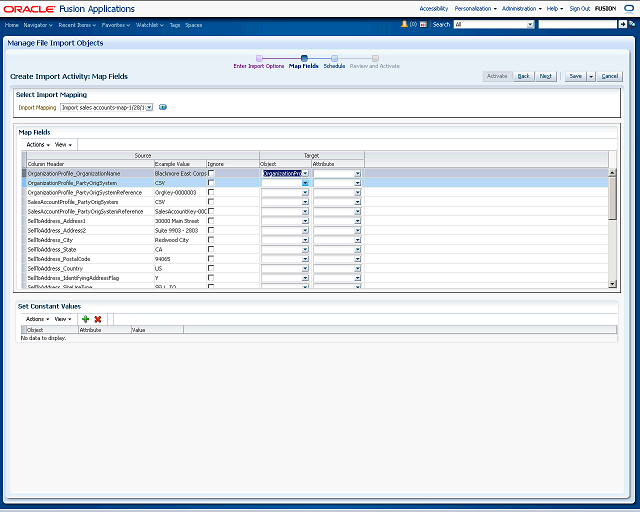Check Ignore for SellToAddress_City row
Screen dimensions: 640x512
pos(211,240)
